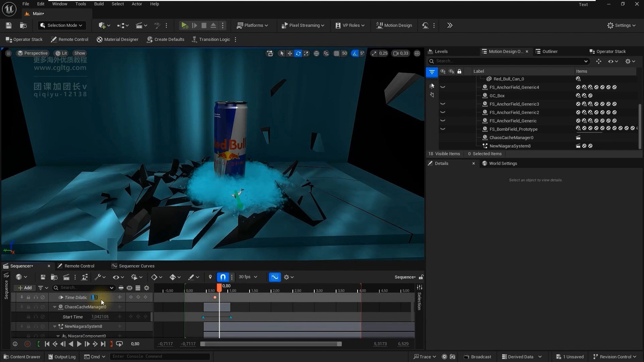Toggle grid snapping in viewport toolbar
The image size is (644, 362).
(x=336, y=53)
